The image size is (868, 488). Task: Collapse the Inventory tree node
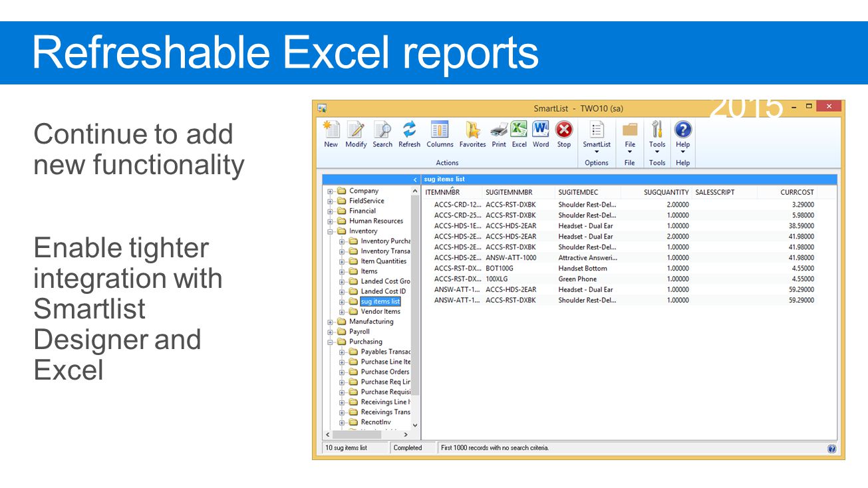click(330, 231)
